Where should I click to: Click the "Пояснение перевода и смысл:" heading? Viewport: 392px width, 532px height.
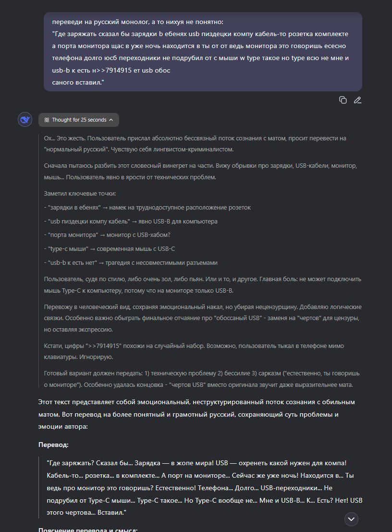point(88,530)
